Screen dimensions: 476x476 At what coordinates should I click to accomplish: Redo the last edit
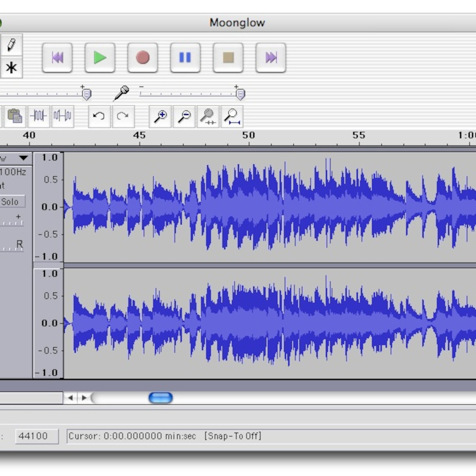[123, 116]
